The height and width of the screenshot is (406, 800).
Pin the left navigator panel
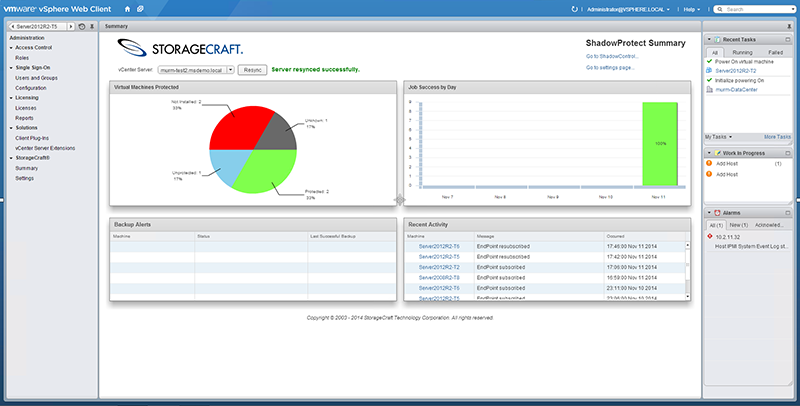tap(92, 27)
